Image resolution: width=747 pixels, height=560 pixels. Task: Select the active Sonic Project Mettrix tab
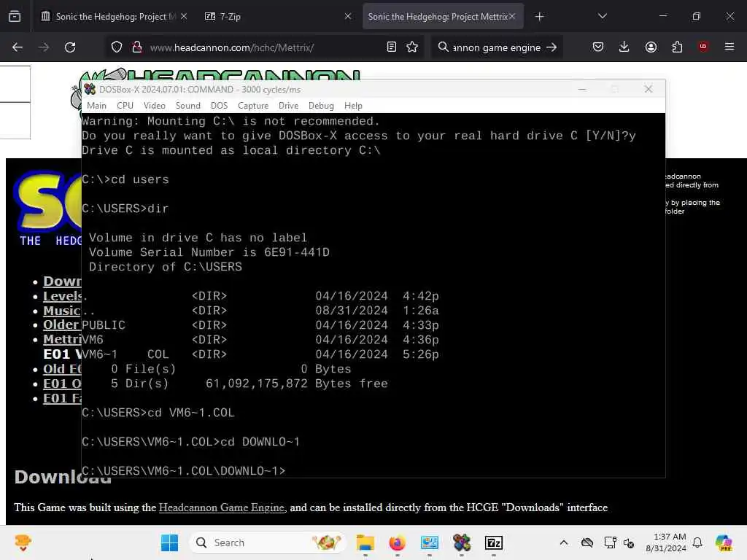pos(443,16)
